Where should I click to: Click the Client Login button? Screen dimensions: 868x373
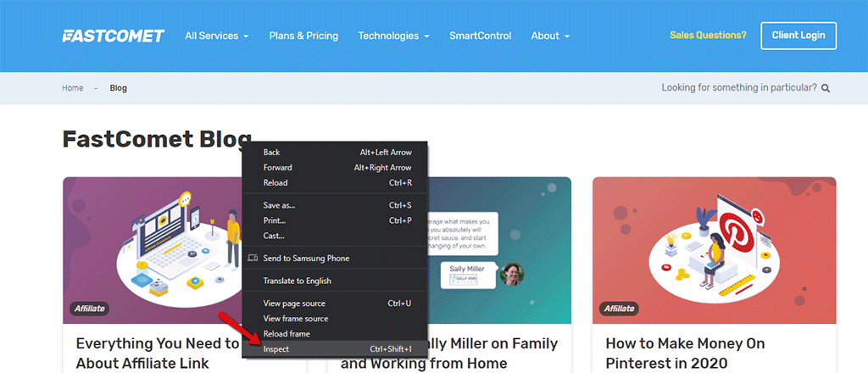point(798,36)
